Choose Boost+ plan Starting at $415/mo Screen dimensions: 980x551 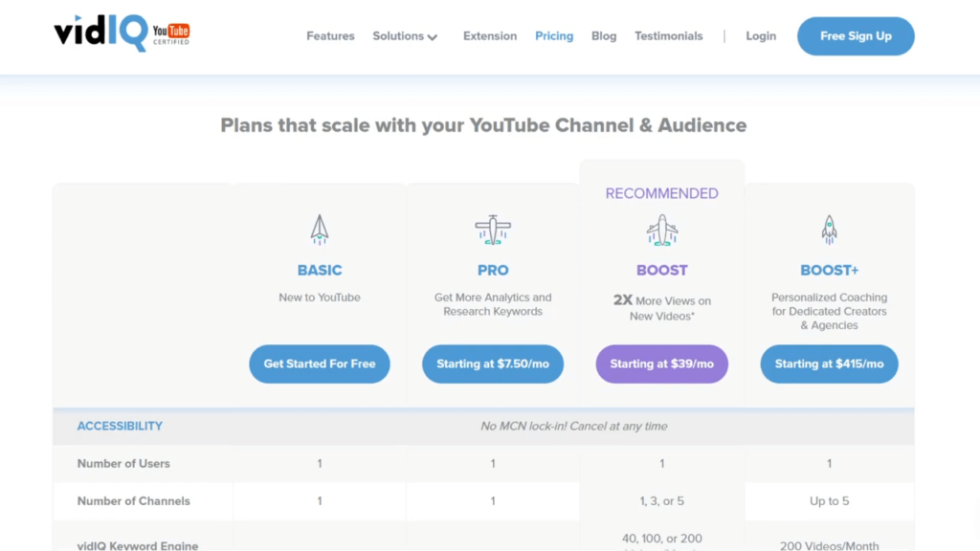coord(830,364)
